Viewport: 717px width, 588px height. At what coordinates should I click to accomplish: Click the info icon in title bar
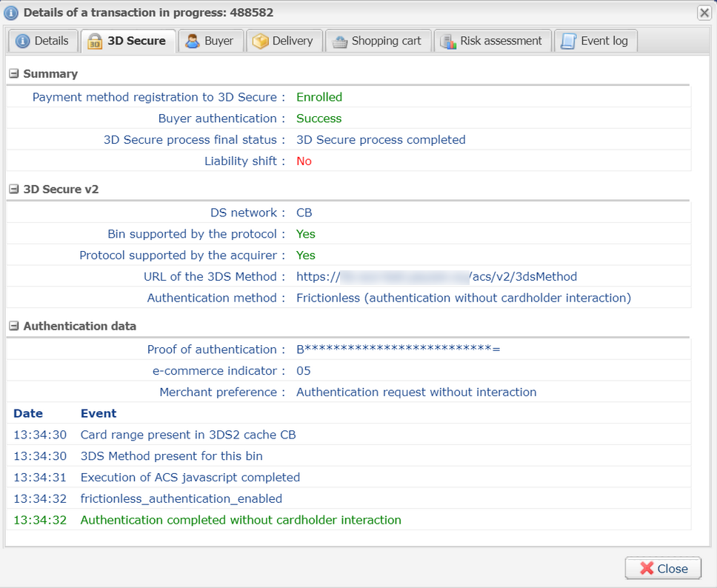coord(11,13)
